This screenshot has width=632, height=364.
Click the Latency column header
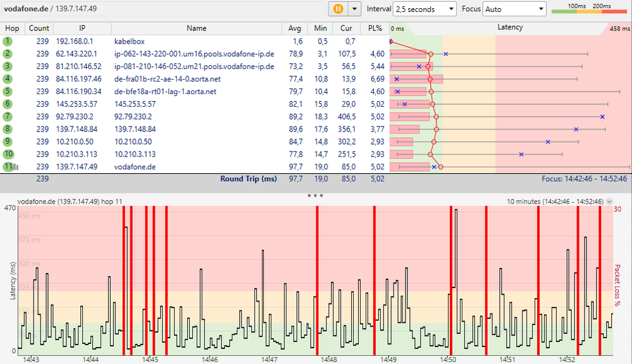point(510,27)
